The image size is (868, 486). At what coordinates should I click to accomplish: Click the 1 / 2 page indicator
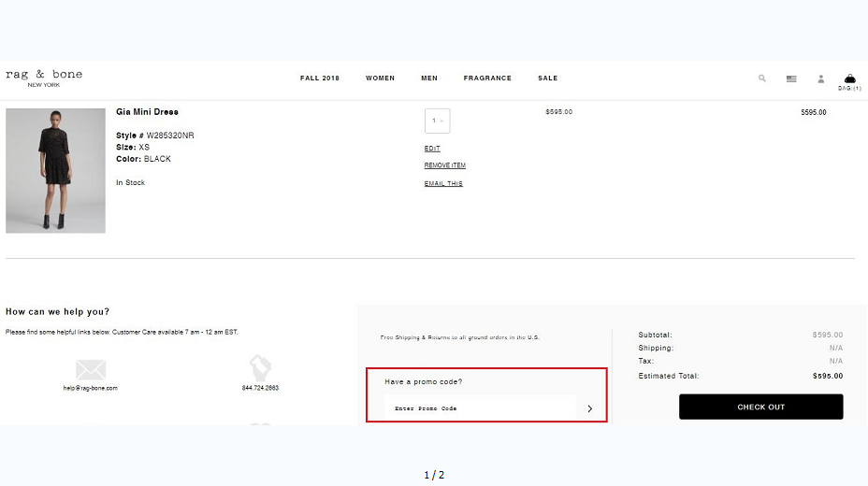(434, 475)
